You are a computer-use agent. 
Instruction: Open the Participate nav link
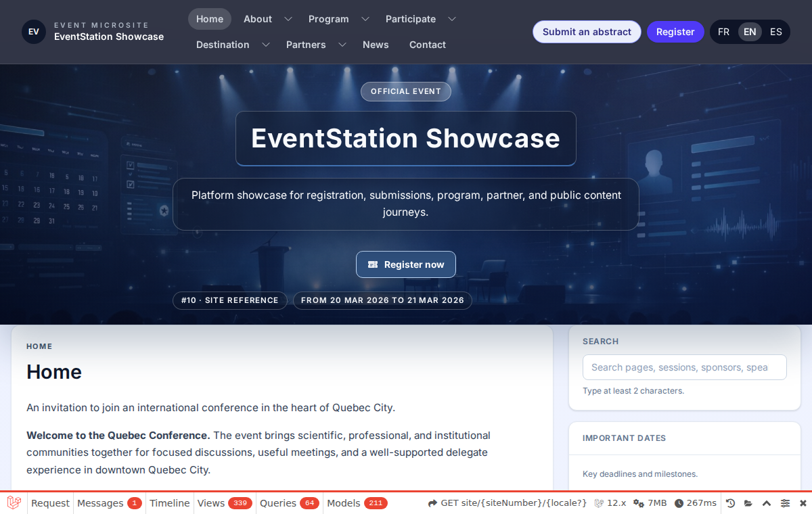(x=411, y=19)
